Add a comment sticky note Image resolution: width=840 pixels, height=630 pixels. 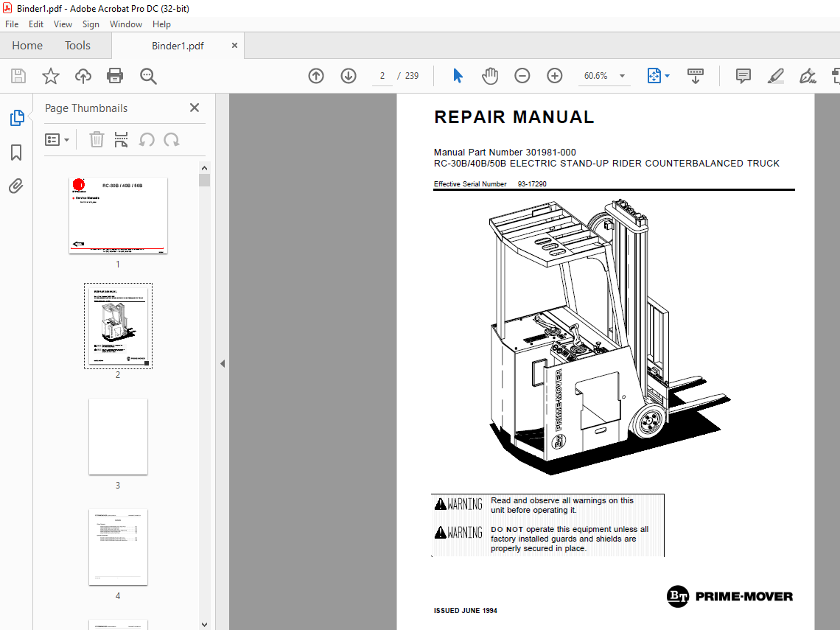743,76
